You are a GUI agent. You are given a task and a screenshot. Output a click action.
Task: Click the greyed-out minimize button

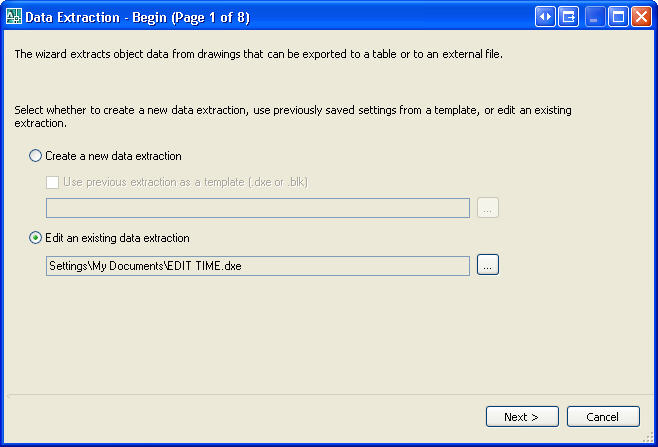tap(595, 17)
